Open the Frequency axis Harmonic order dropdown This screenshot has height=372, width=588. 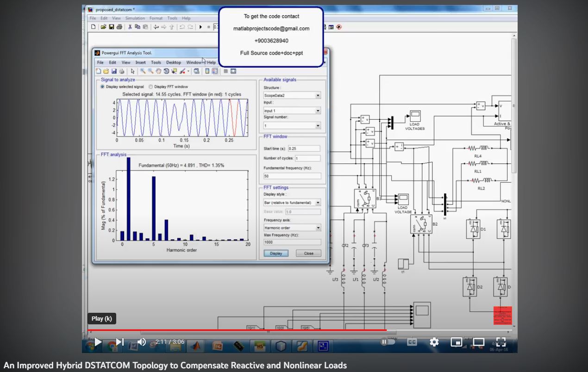(292, 228)
